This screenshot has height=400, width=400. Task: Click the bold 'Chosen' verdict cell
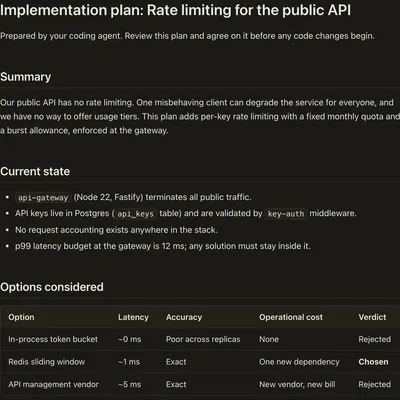point(373,362)
